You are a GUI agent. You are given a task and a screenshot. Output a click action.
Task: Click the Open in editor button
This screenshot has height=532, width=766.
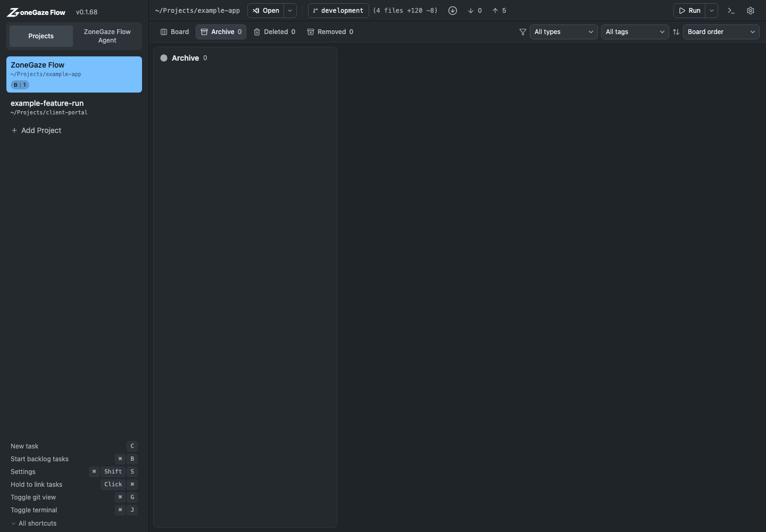coord(266,11)
